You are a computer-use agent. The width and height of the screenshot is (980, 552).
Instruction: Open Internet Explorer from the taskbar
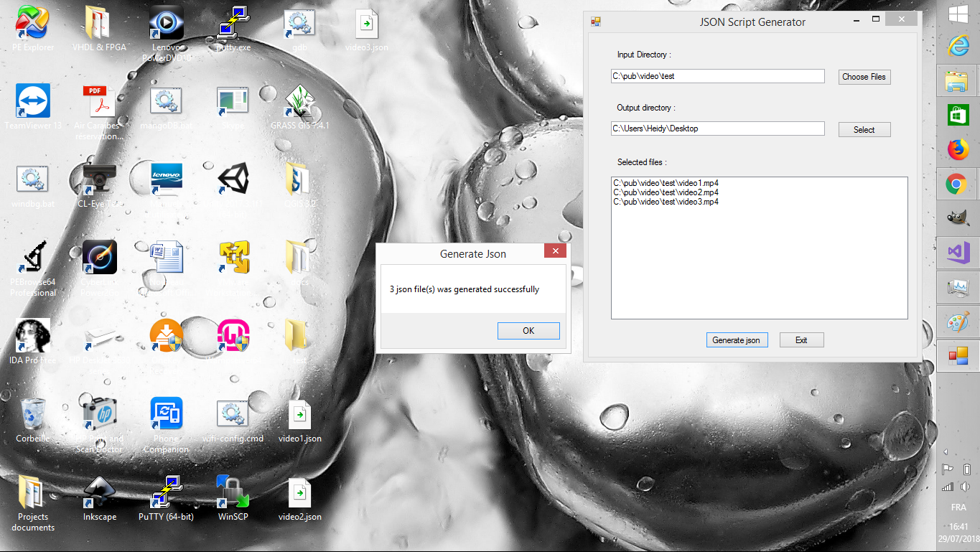[957, 46]
